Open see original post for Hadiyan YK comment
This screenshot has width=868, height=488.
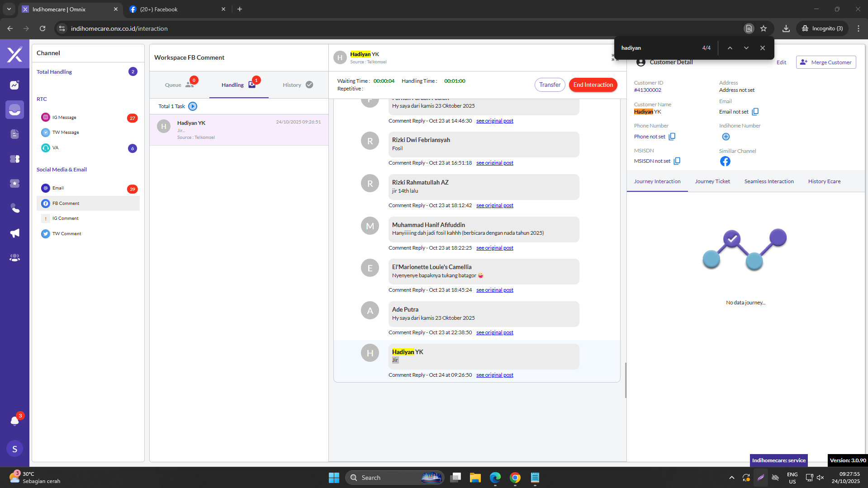[x=494, y=375]
